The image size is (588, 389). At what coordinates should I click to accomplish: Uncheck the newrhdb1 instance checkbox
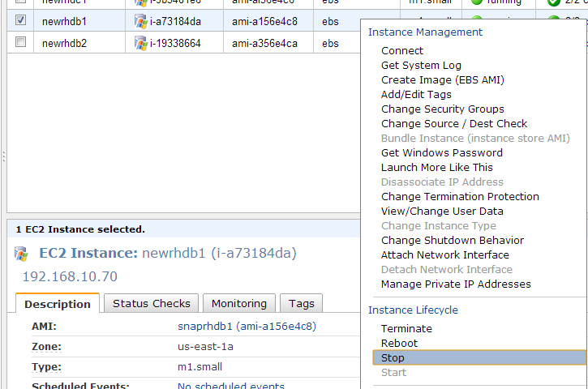20,20
